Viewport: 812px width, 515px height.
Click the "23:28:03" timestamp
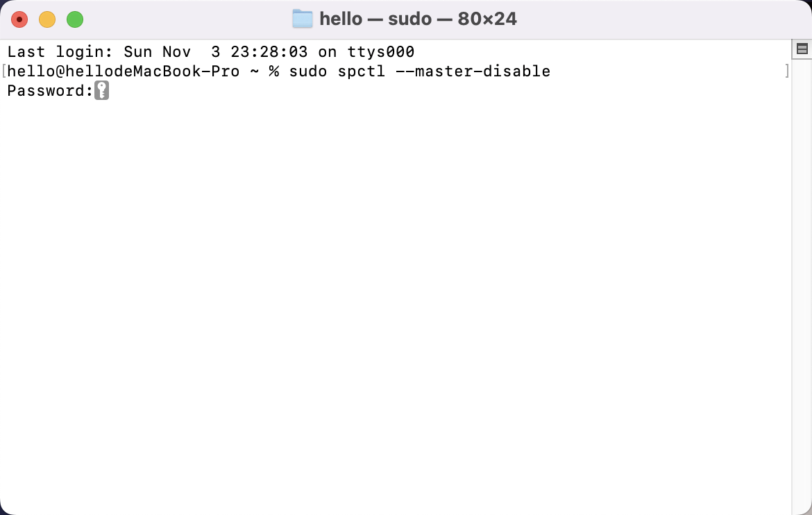tap(269, 52)
